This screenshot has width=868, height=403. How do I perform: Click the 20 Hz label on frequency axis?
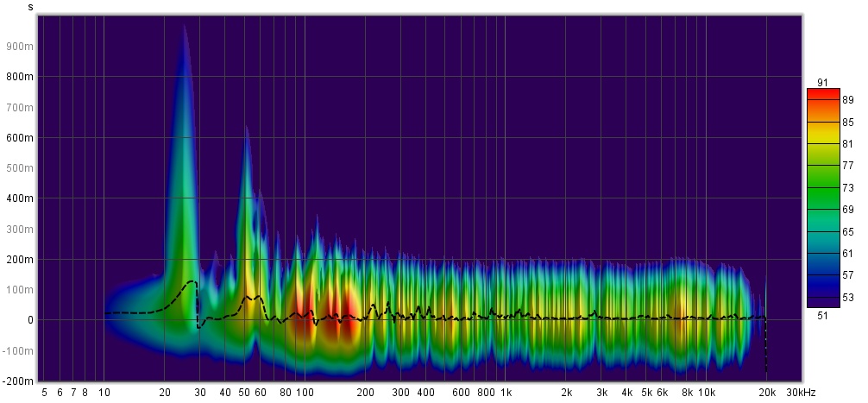click(165, 393)
